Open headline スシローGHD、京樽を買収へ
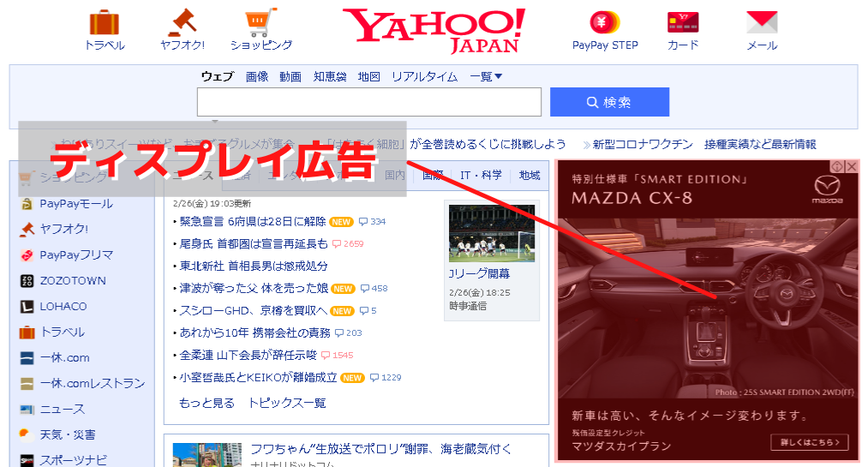This screenshot has height=467, width=868. point(254,311)
